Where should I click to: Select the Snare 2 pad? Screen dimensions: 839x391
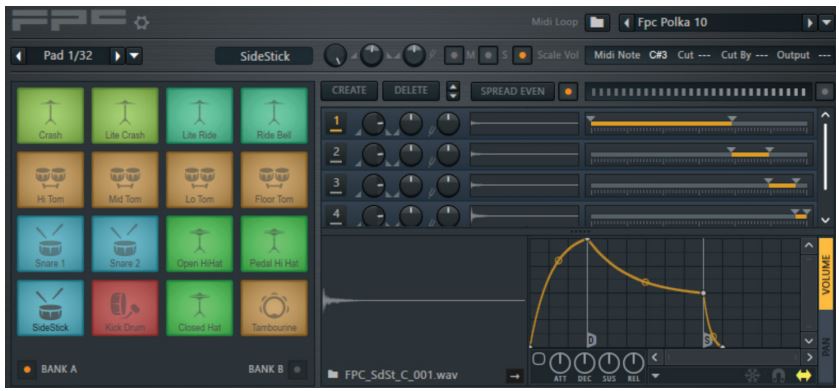(125, 244)
